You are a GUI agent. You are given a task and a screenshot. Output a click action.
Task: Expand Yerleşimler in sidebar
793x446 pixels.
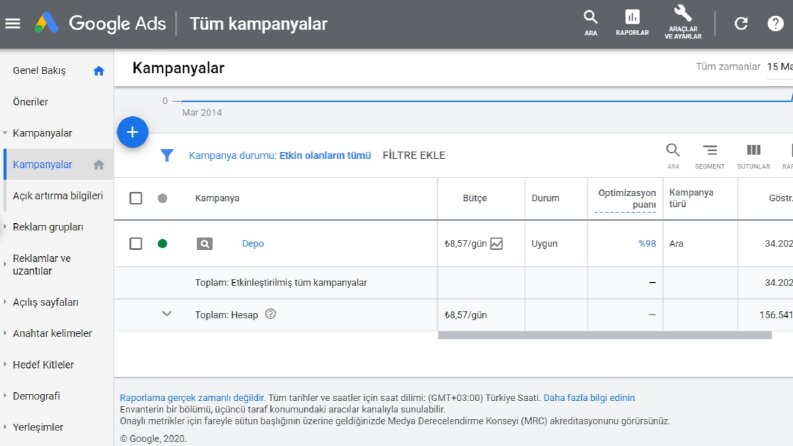5,427
